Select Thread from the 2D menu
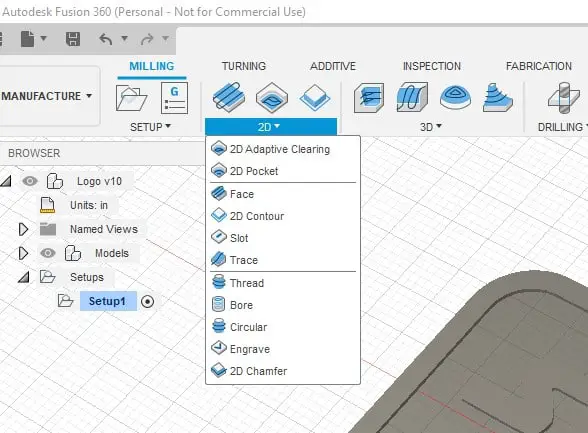588x433 pixels. coord(283,283)
